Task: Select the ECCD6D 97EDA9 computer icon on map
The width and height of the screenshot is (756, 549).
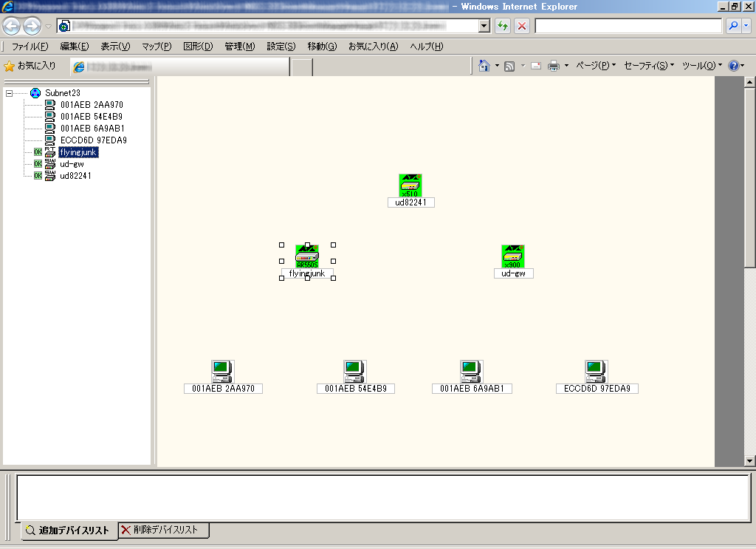Action: [597, 372]
